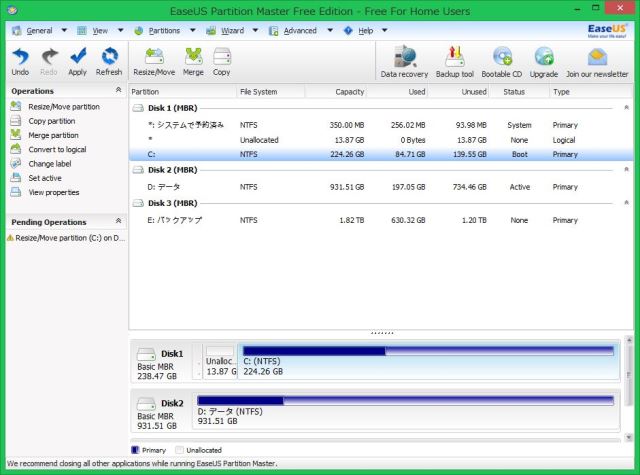Collapse the Disk 3 (MBR) group
The image size is (640, 475).
pyautogui.click(x=626, y=202)
